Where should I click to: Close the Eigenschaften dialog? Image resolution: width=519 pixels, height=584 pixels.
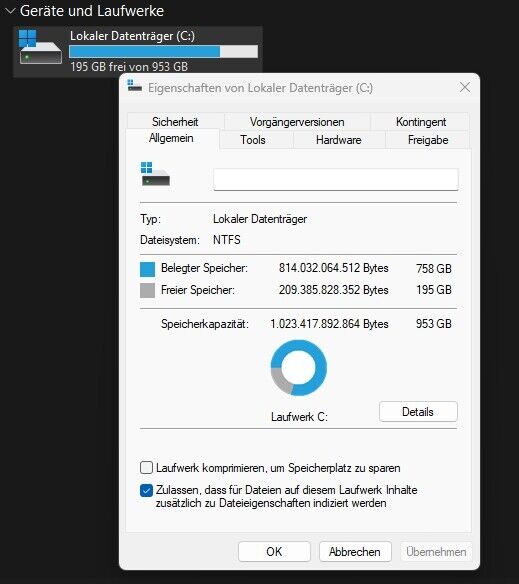click(x=465, y=88)
